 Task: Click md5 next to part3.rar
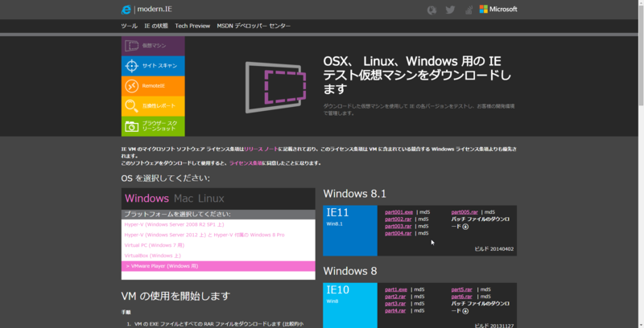419,303
